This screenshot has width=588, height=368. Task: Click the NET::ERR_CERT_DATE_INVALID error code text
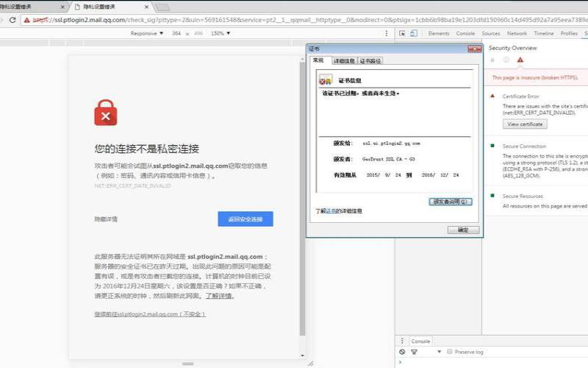point(132,185)
